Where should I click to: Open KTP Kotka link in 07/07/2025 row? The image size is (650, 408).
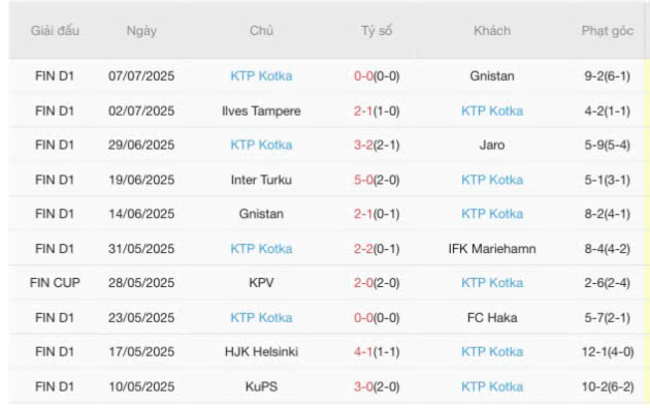point(261,76)
